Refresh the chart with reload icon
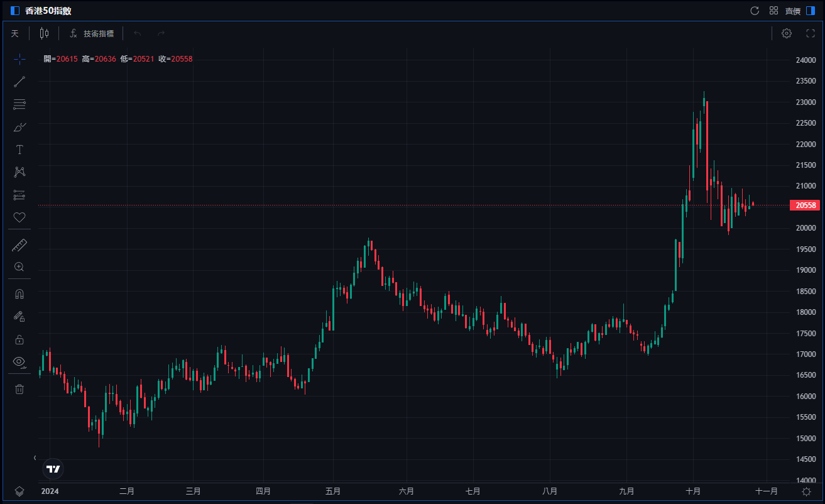Image resolution: width=825 pixels, height=504 pixels. [755, 11]
